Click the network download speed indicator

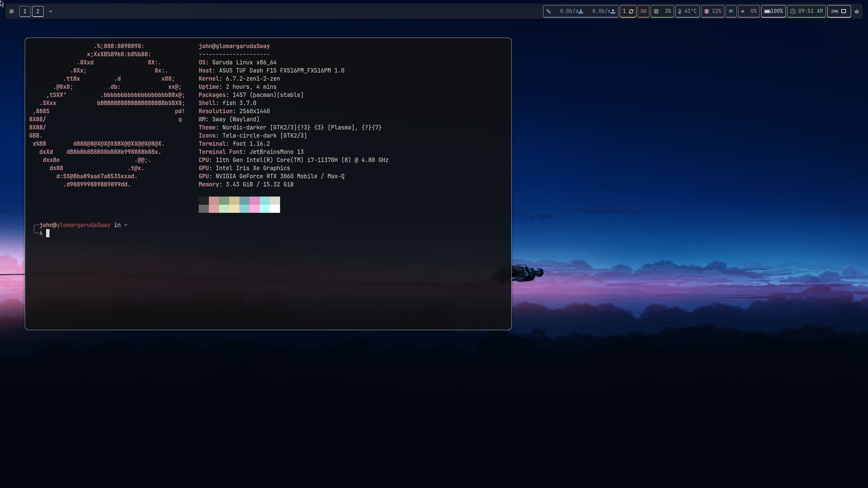click(x=571, y=11)
